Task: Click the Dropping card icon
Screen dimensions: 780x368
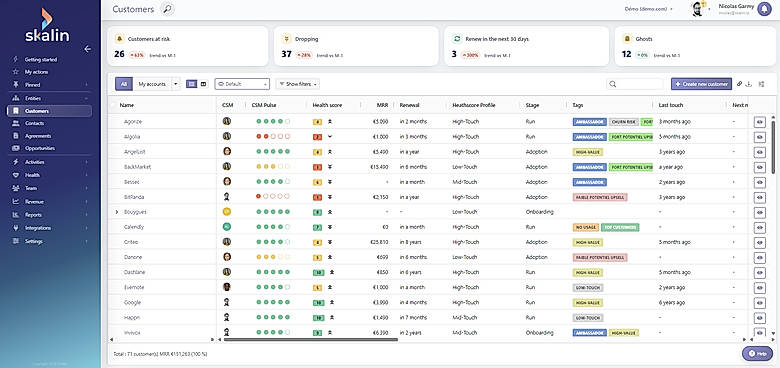Action: pyautogui.click(x=287, y=39)
